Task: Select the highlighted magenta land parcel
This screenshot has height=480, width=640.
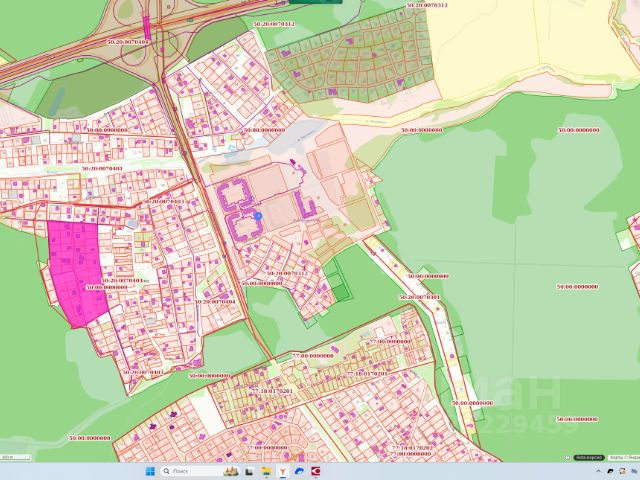Action: tap(77, 273)
